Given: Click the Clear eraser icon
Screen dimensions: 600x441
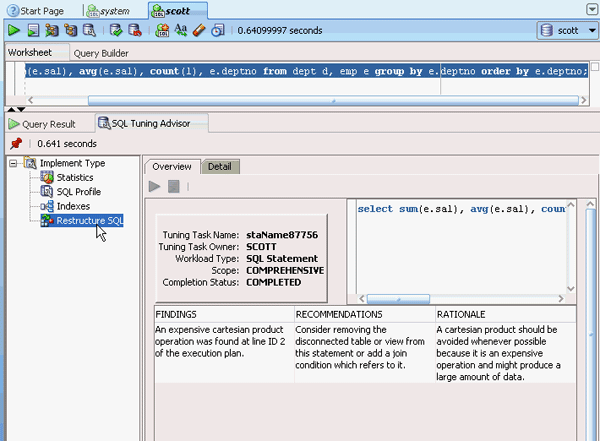Looking at the screenshot, I should pos(199,31).
